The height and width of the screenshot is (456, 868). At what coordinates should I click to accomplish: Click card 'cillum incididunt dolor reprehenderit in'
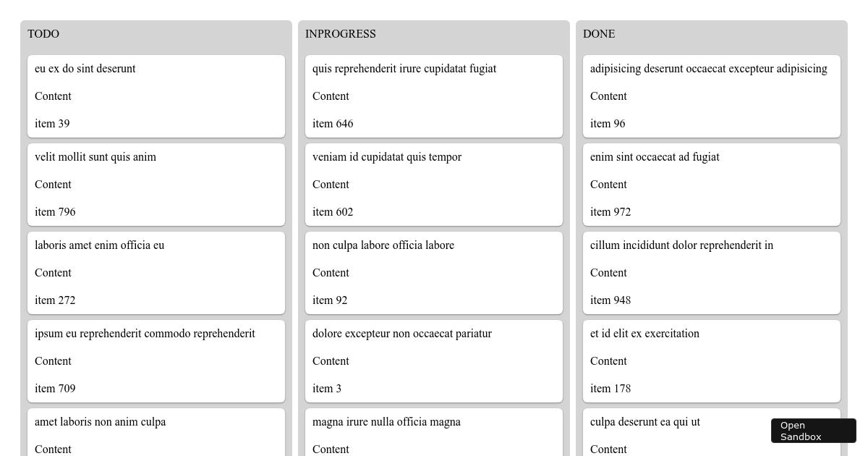pos(712,272)
